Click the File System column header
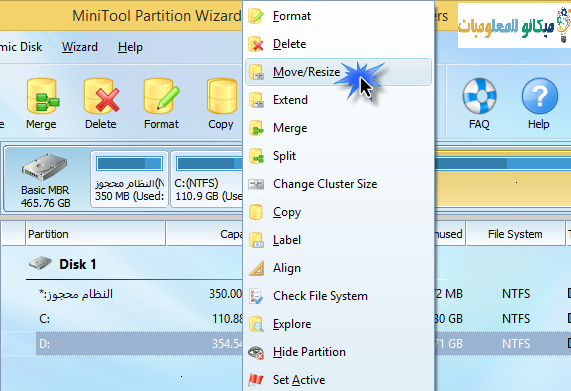 coord(515,234)
